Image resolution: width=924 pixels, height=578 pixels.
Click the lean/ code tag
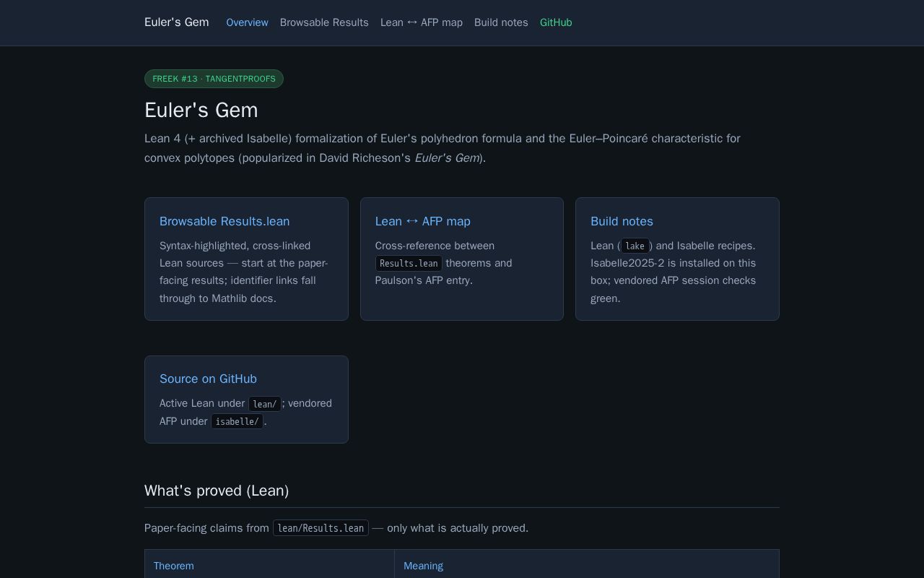(264, 404)
